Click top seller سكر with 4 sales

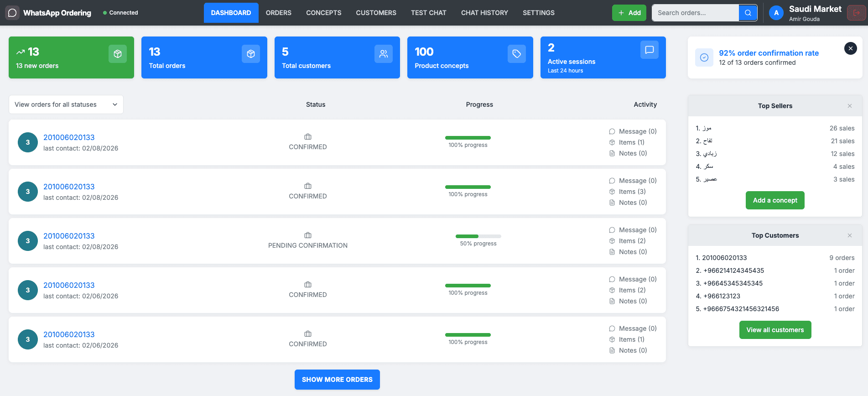[x=775, y=167]
